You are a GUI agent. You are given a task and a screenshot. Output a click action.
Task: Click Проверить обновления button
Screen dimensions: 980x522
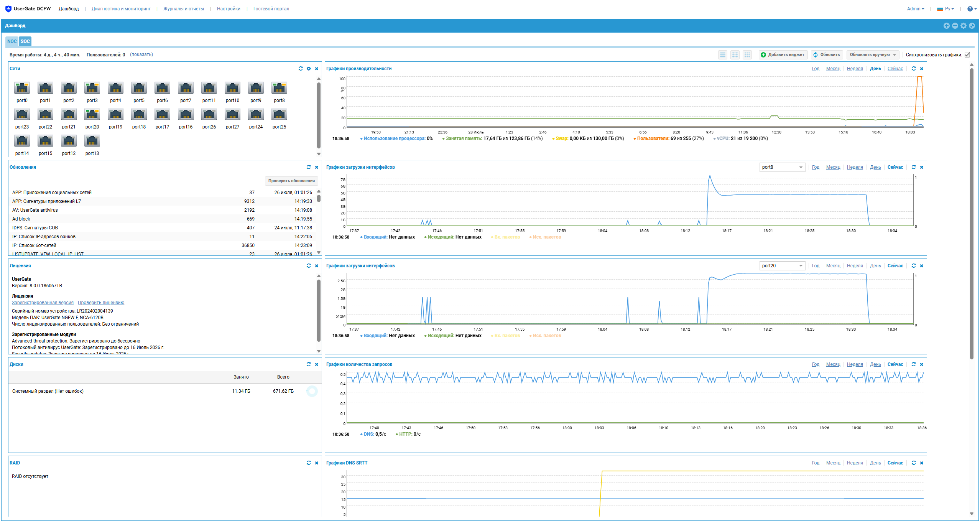point(291,181)
